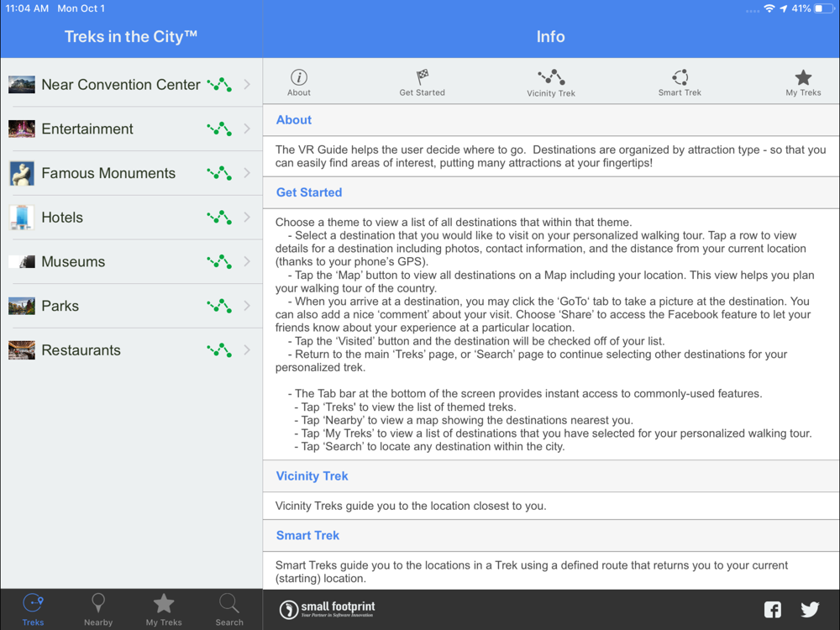Image resolution: width=840 pixels, height=630 pixels.
Task: Switch to the Nearby bottom tab
Action: click(98, 610)
